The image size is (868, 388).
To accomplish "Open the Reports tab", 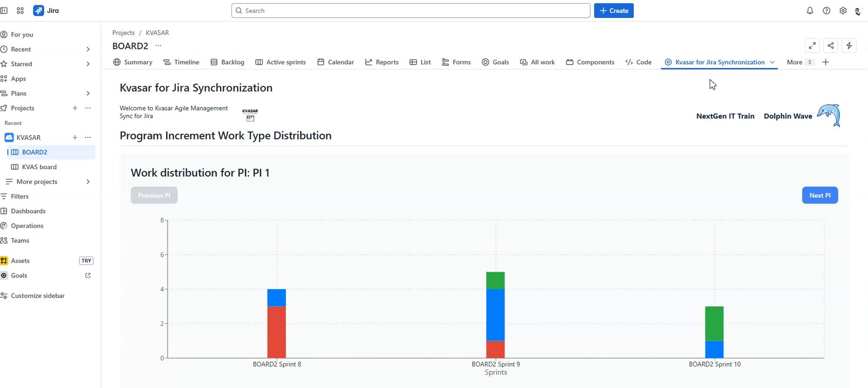I will coord(382,62).
